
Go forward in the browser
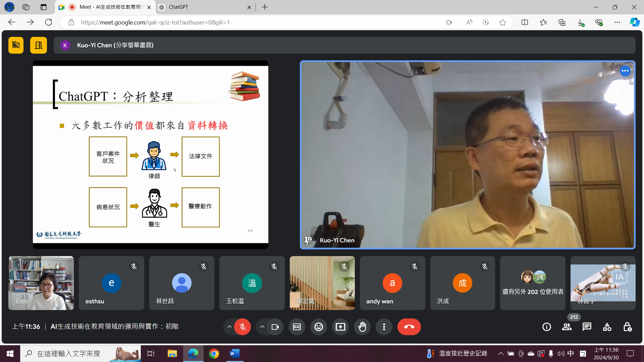30,22
